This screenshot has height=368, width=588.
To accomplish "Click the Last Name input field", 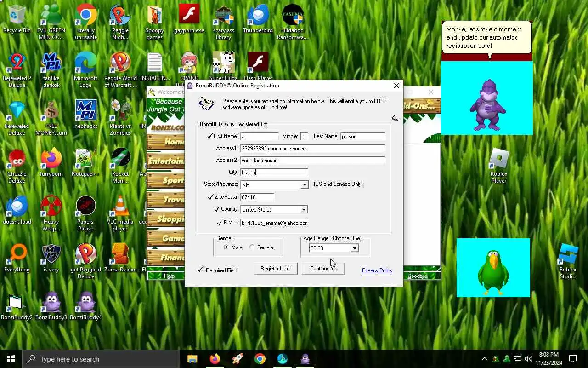I will point(363,136).
